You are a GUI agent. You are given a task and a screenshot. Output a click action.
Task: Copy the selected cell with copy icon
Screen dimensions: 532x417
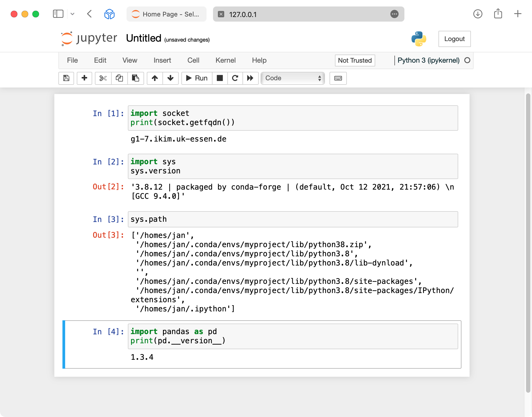point(119,78)
